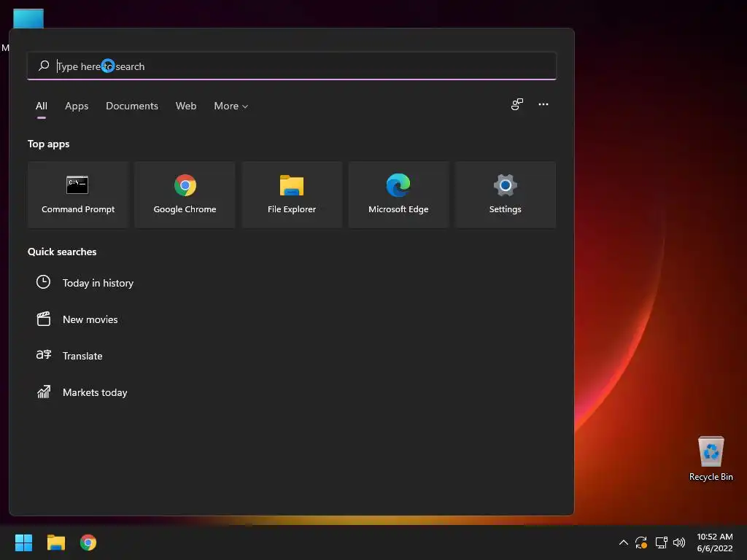The image size is (747, 560).
Task: Switch to the Documents tab
Action: pyautogui.click(x=132, y=106)
